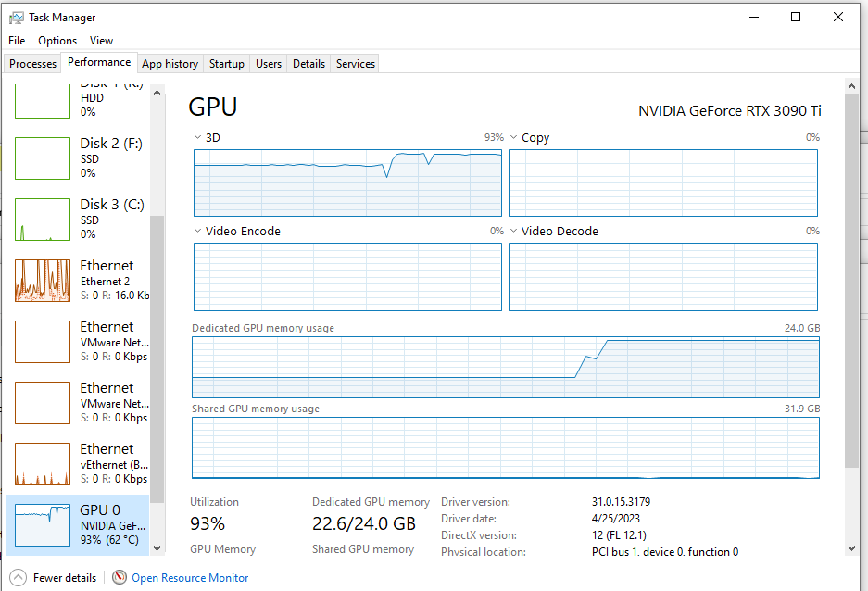Click the Fewer details button

[x=64, y=577]
